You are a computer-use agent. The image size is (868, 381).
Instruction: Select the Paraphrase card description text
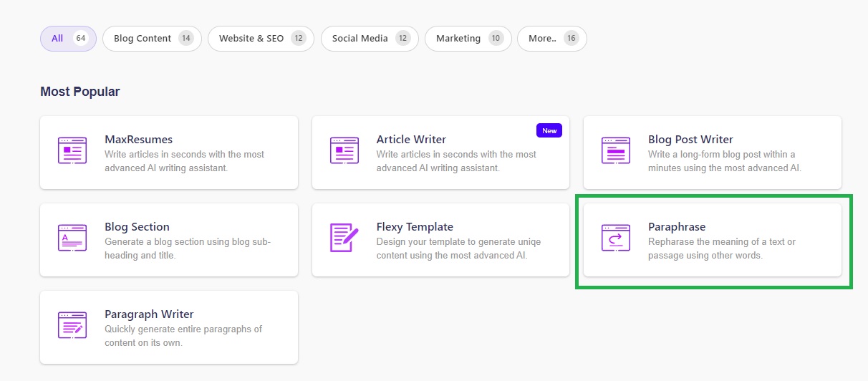[x=721, y=249]
